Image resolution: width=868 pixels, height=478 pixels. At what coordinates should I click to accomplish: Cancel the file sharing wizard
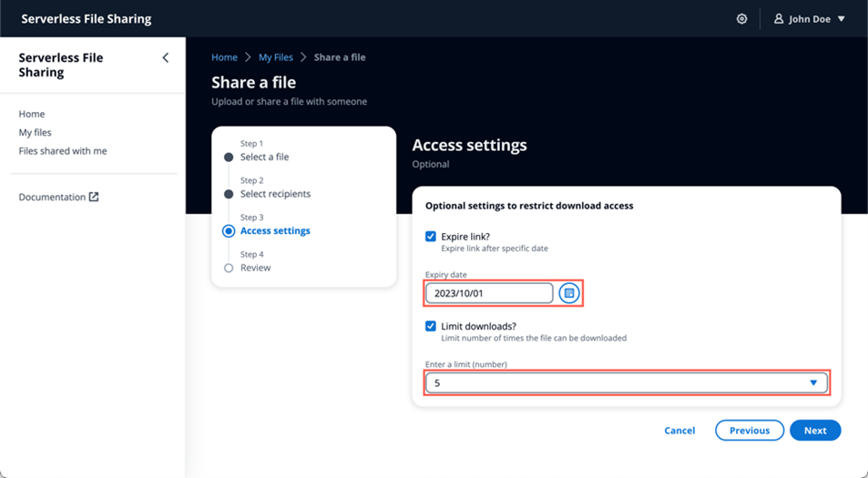pyautogui.click(x=679, y=431)
